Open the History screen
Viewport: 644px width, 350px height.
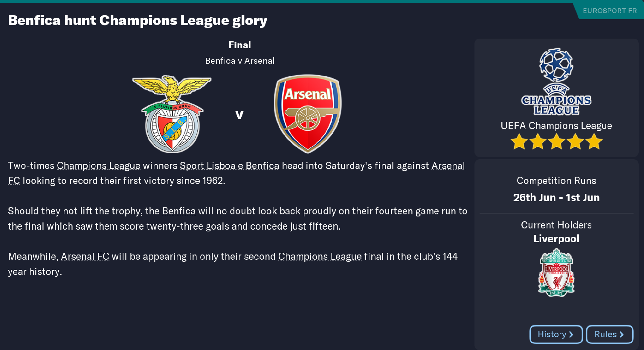coord(556,334)
